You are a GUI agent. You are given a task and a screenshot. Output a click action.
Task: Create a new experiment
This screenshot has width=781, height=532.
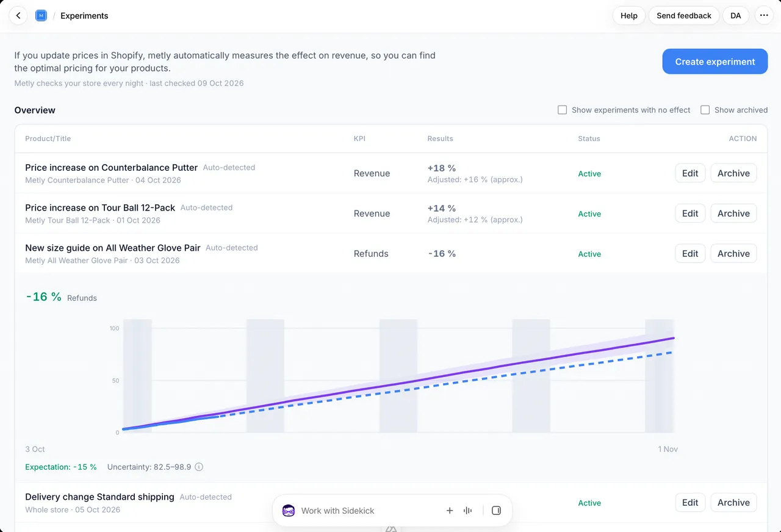(x=715, y=62)
